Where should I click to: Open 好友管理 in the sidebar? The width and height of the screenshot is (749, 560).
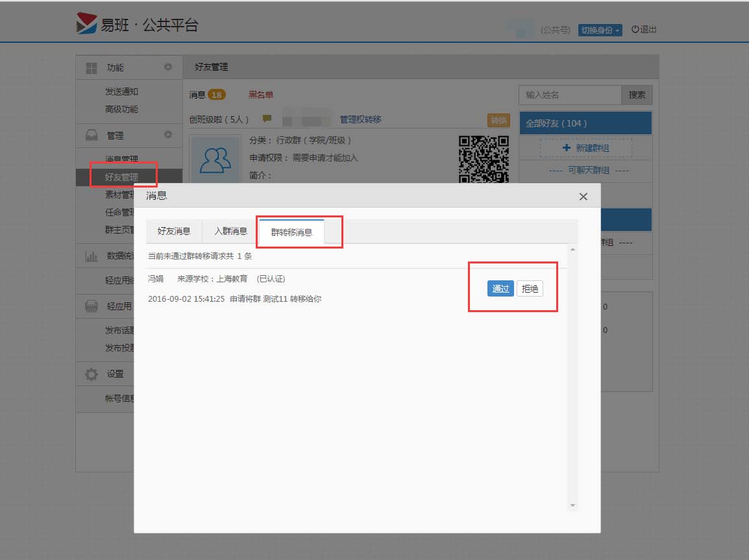coord(121,177)
